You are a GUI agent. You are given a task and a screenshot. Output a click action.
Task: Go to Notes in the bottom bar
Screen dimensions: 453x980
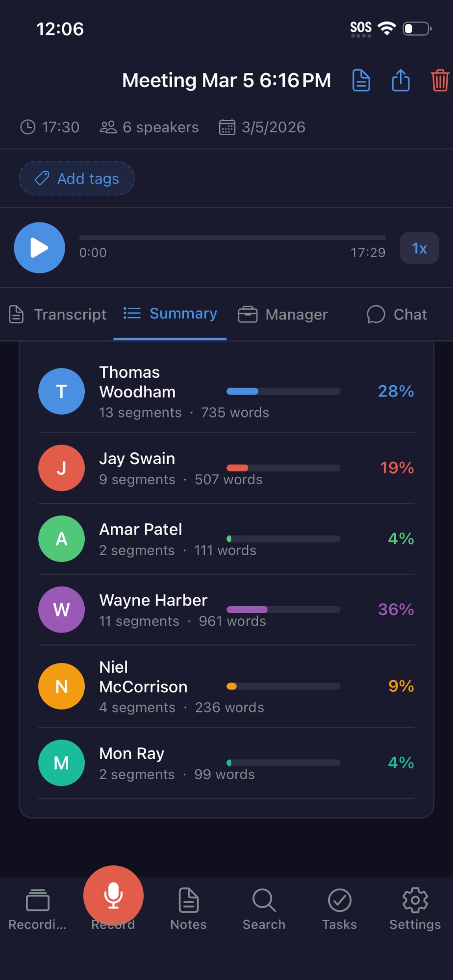coord(188,909)
